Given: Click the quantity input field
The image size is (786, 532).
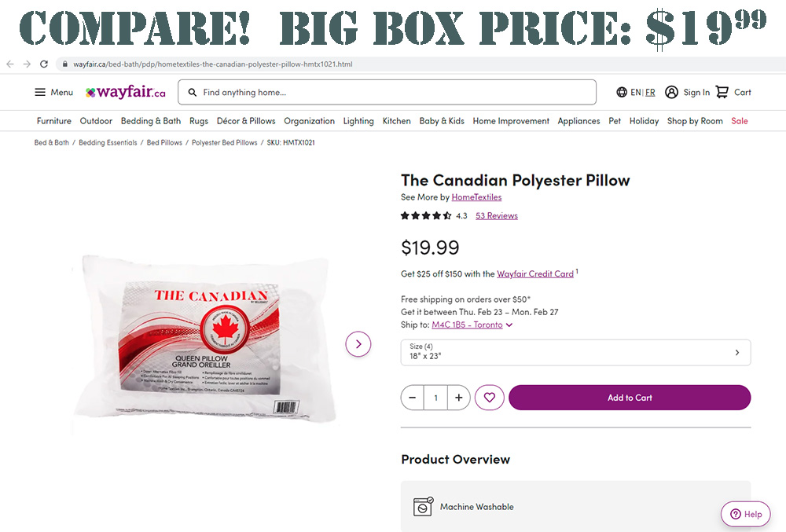Looking at the screenshot, I should (435, 398).
